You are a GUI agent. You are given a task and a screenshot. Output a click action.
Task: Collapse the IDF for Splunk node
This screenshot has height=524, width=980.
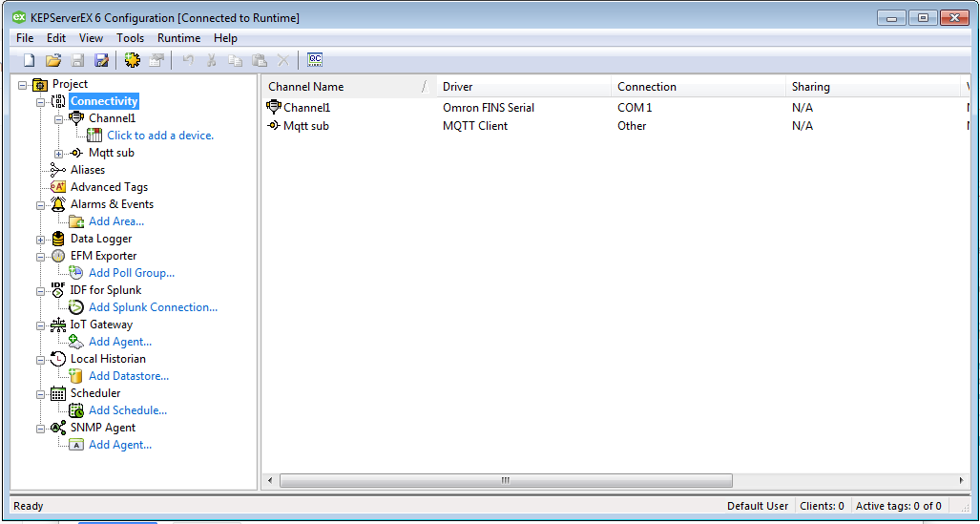tap(41, 291)
